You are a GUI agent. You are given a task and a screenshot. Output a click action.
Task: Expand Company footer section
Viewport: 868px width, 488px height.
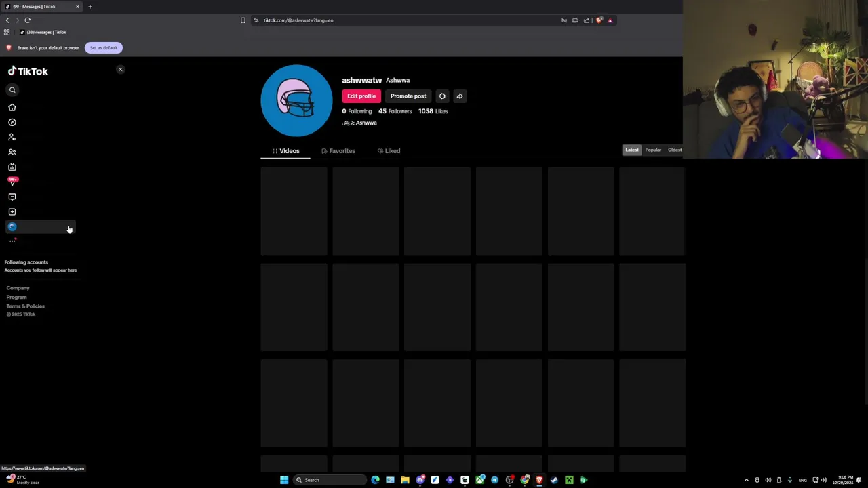pos(18,288)
